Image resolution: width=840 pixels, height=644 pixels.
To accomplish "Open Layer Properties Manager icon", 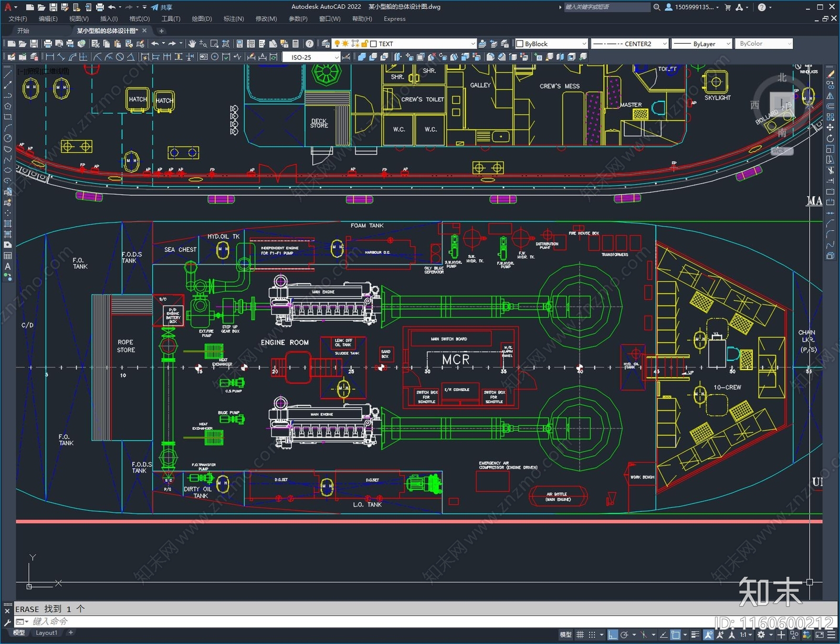I will [x=325, y=44].
